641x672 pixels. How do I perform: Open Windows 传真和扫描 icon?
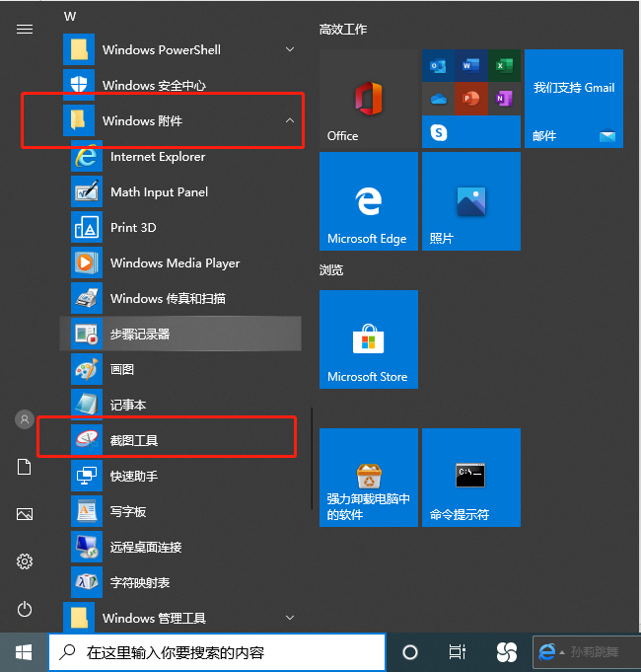(x=87, y=298)
